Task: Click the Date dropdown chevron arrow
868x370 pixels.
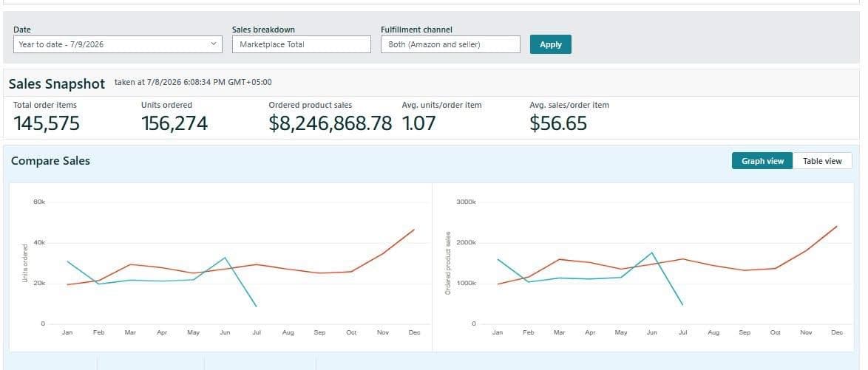Action: coord(214,44)
